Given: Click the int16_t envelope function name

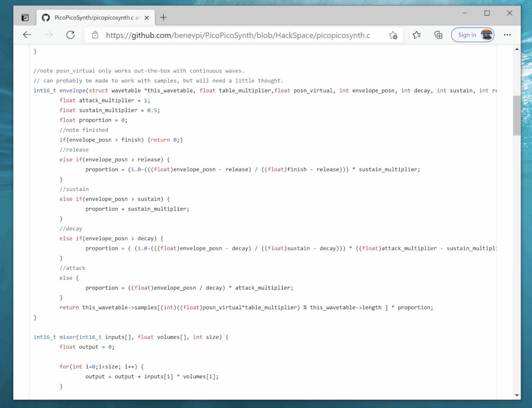Looking at the screenshot, I should point(72,91).
